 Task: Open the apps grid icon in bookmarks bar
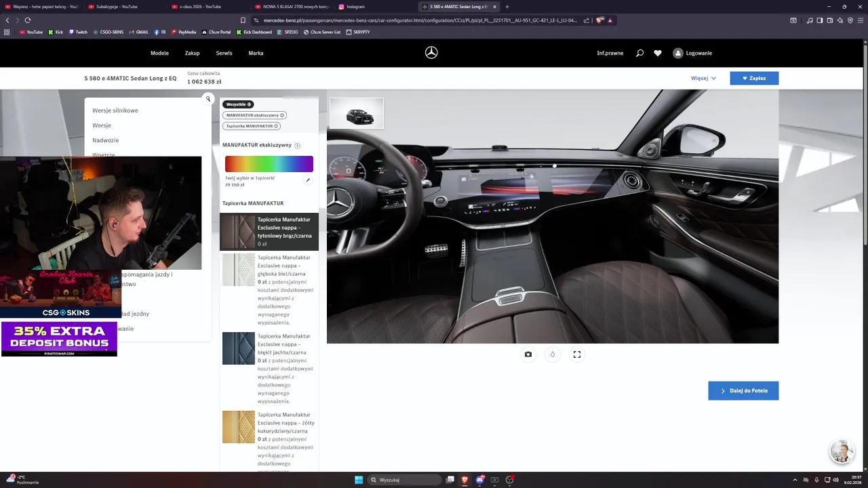(x=7, y=32)
